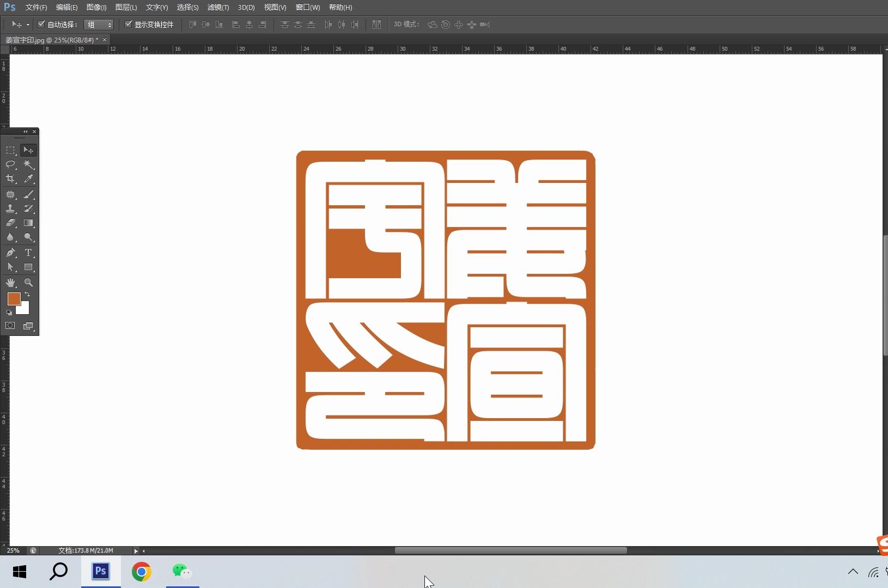Collapse the tools panel with double arrows

point(25,132)
